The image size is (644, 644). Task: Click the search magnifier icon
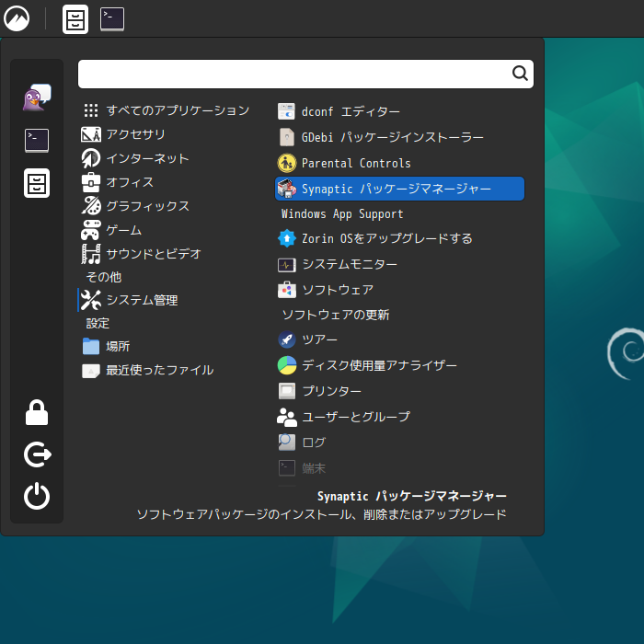520,74
